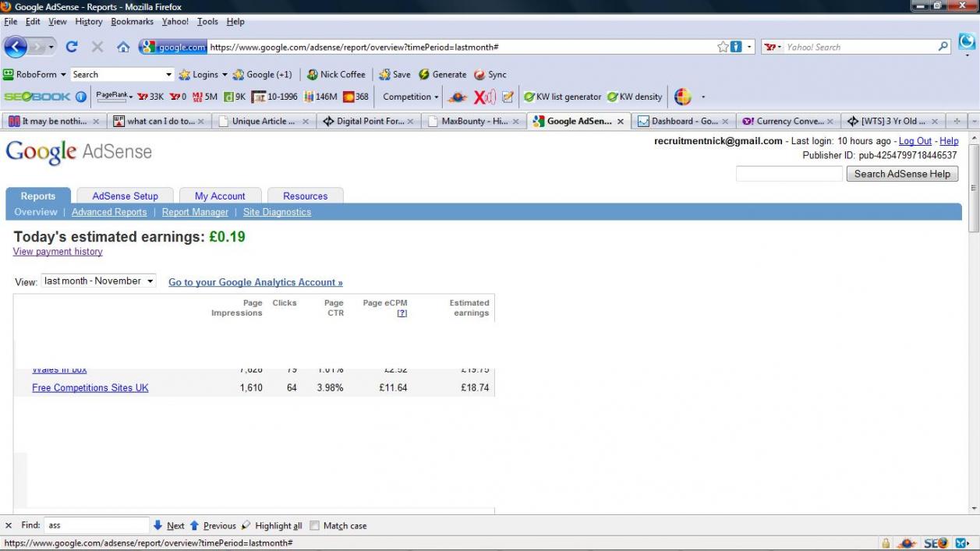This screenshot has height=551, width=980.
Task: Open a new tab with plus button
Action: pos(957,122)
